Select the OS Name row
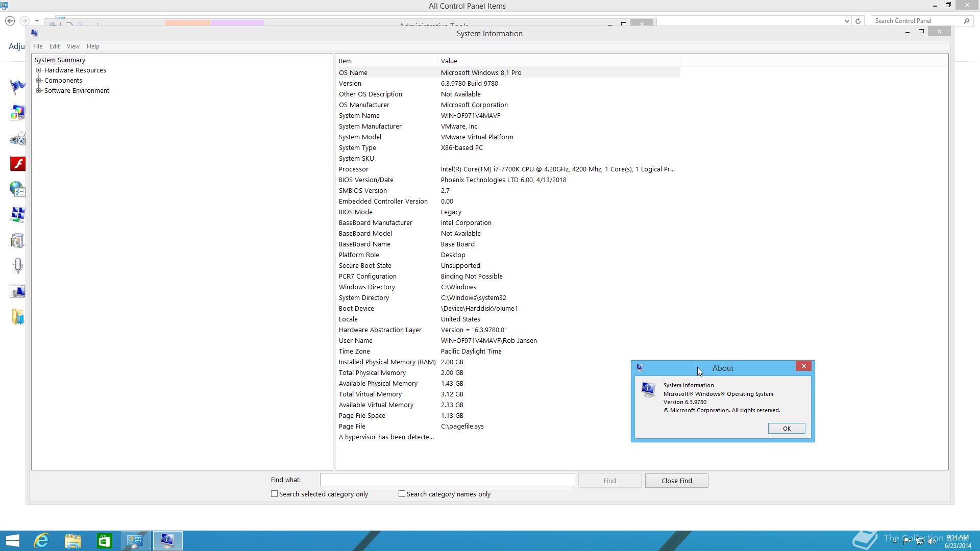This screenshot has height=551, width=980. coord(508,72)
